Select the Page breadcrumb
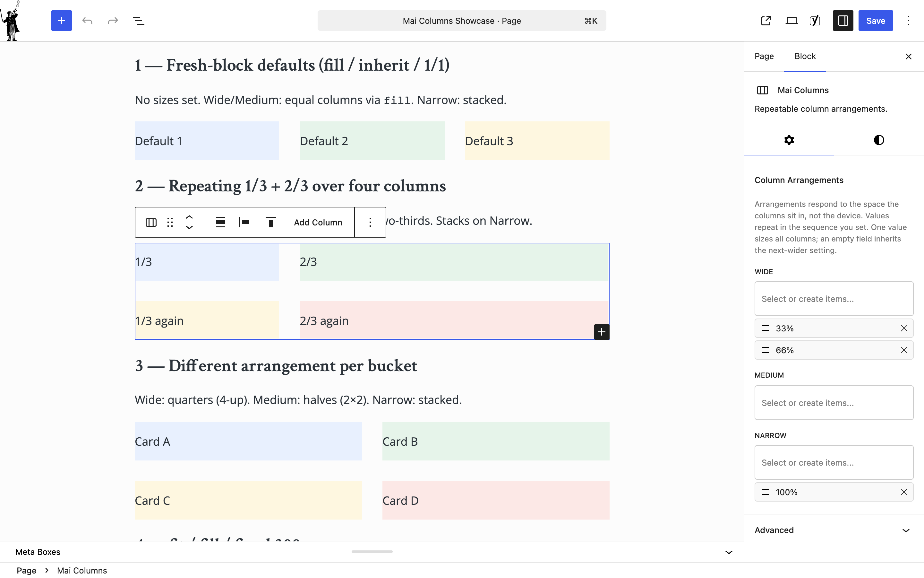 26,570
